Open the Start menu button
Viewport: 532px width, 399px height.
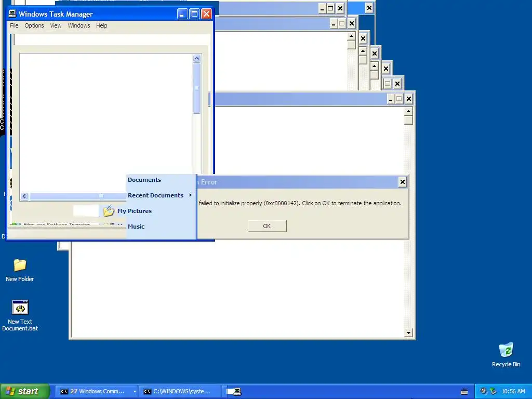[25, 391]
